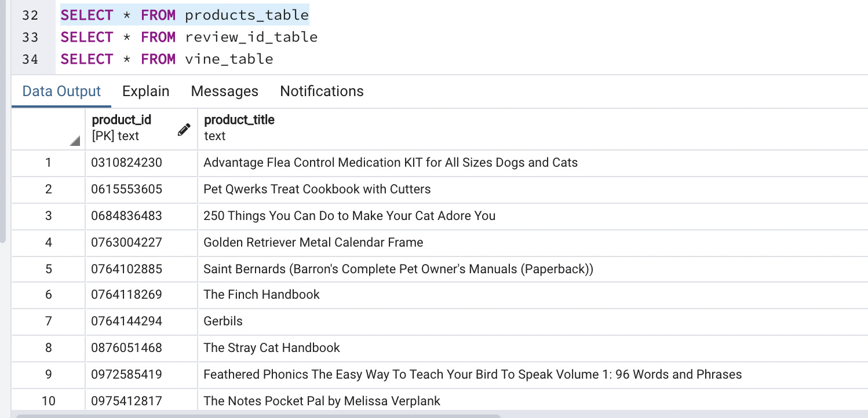Click product ID cell 0975412817
Viewport: 868px width, 418px height.
(x=141, y=401)
